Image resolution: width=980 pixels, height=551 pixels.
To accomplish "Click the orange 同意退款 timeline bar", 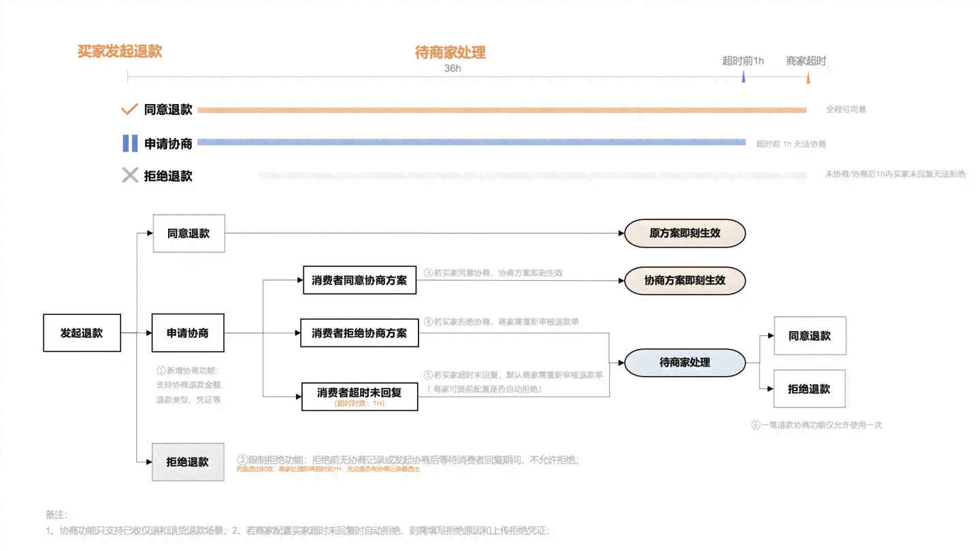I will tap(502, 110).
